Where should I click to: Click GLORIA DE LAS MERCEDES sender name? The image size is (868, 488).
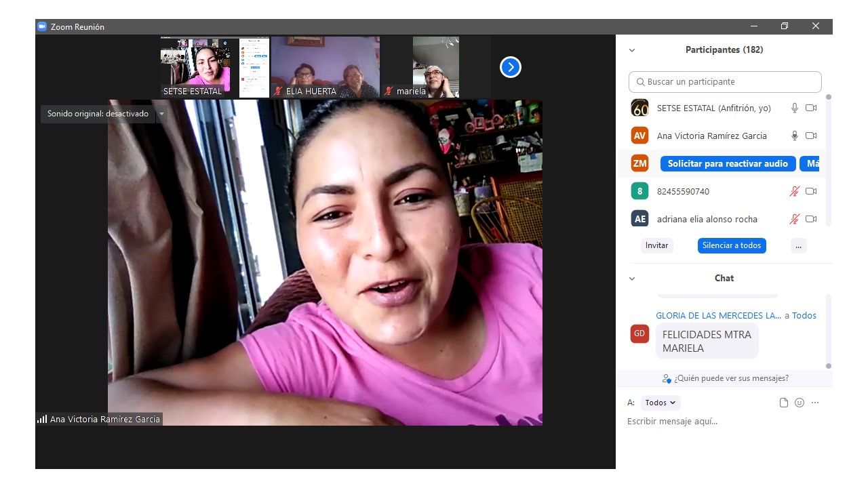click(x=719, y=315)
